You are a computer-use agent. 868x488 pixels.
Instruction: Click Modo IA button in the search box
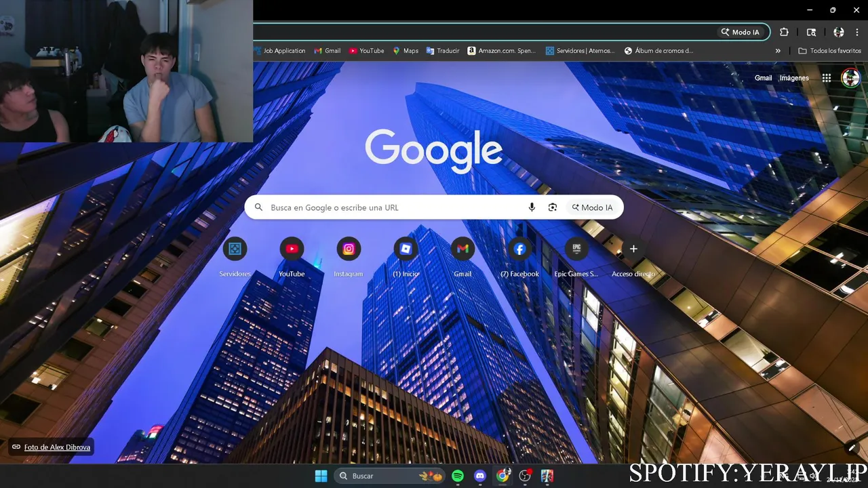pos(592,207)
